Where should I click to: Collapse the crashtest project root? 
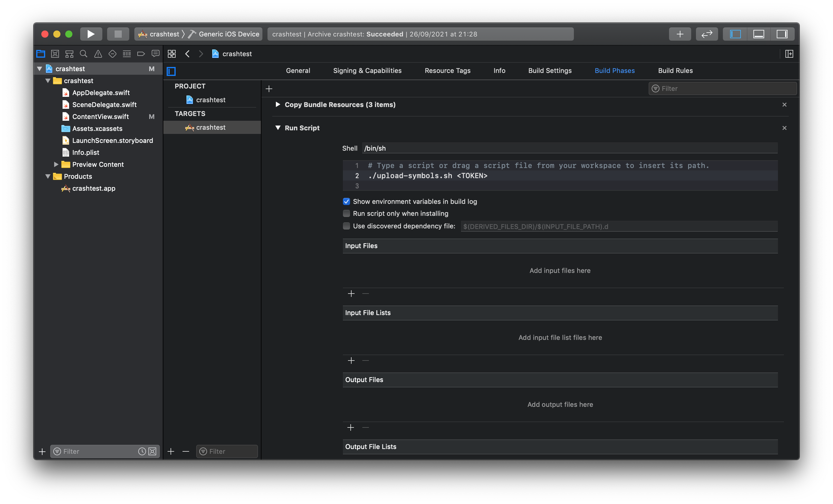(39, 68)
